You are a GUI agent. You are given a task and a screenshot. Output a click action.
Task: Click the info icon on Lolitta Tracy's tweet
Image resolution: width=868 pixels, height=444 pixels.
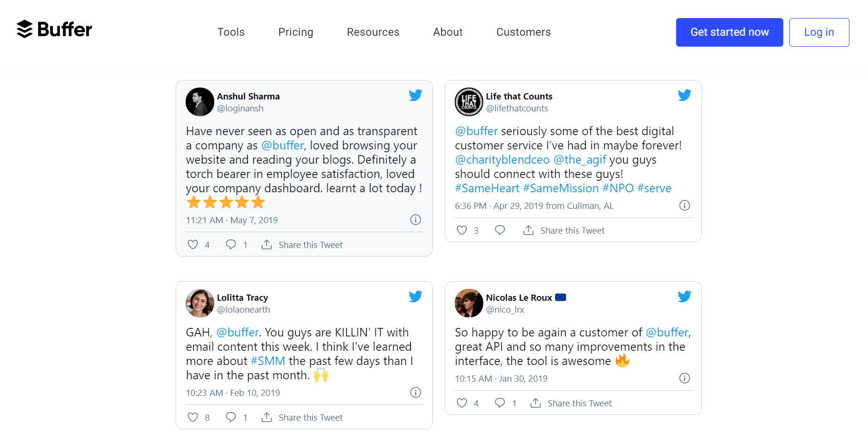tap(415, 392)
